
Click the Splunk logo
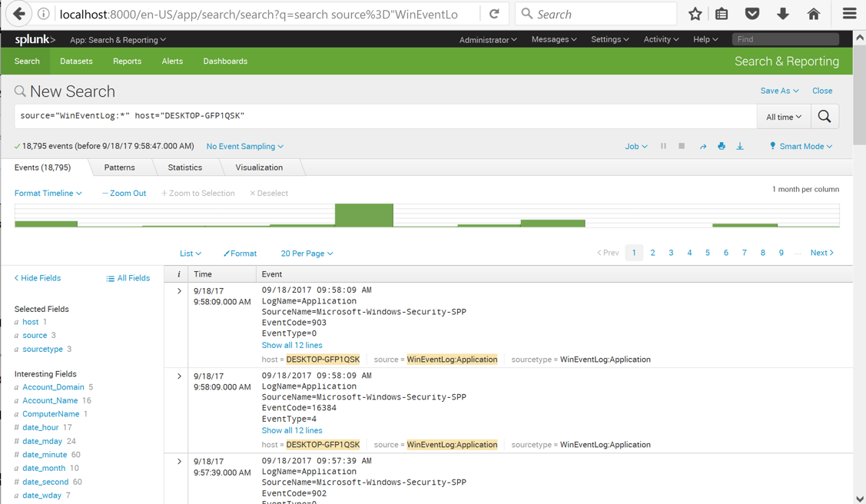[35, 40]
